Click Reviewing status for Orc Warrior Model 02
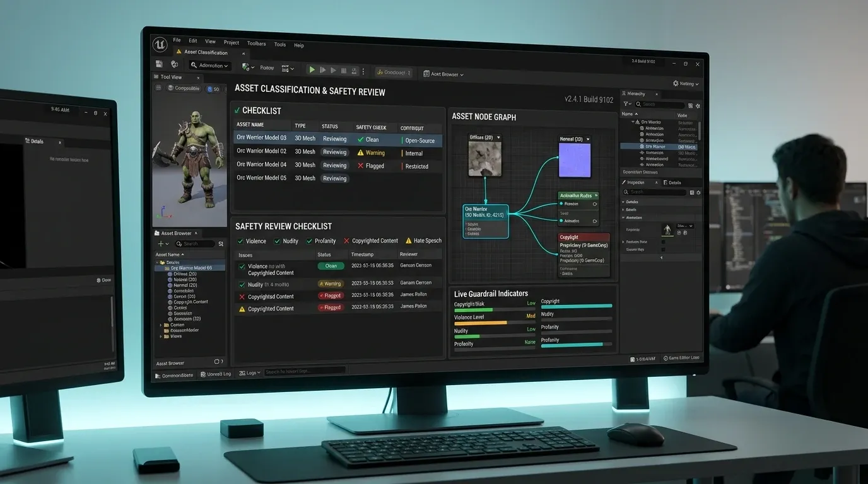 [334, 152]
